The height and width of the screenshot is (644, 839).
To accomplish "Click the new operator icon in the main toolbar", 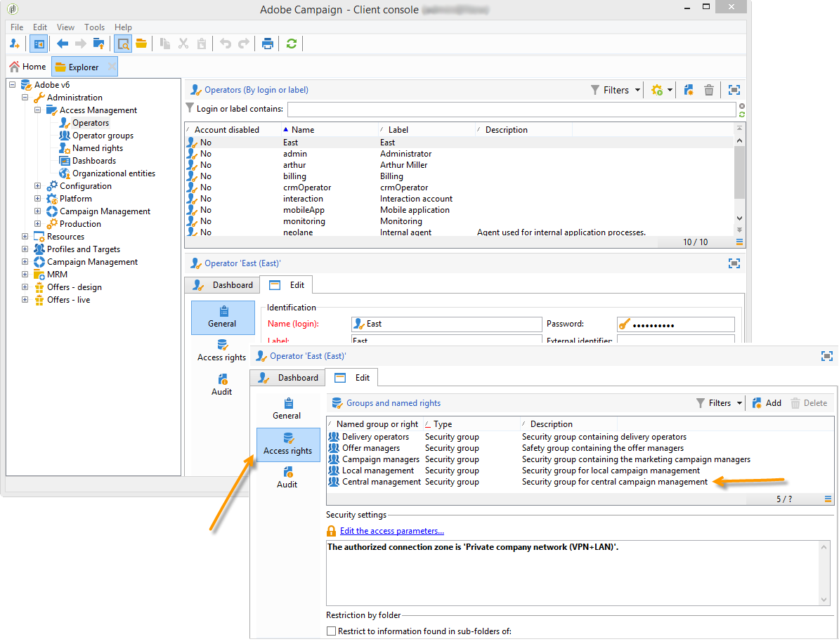I will [x=15, y=44].
